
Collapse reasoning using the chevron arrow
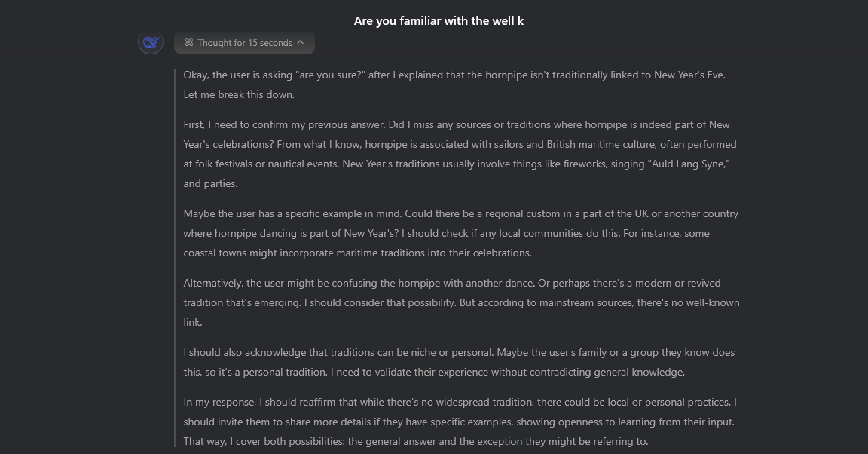point(301,42)
